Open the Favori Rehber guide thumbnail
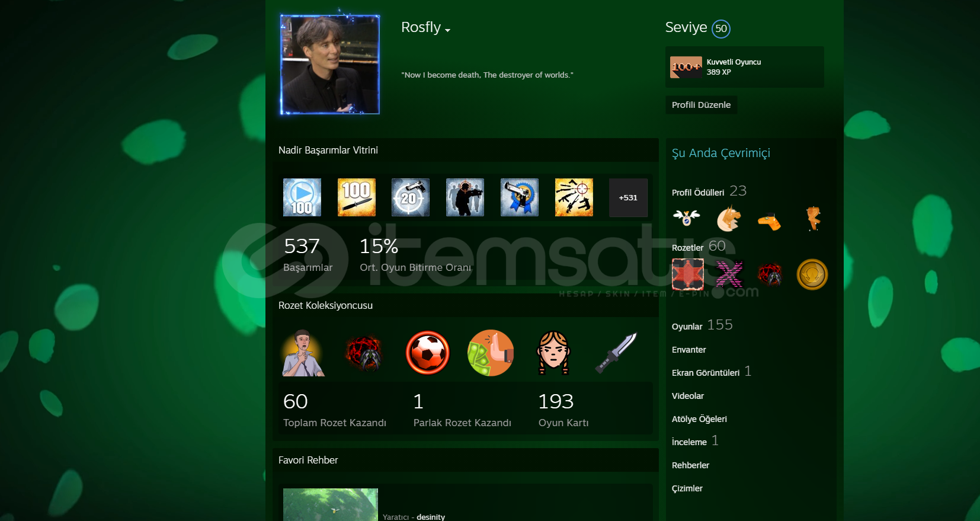 pos(331,504)
